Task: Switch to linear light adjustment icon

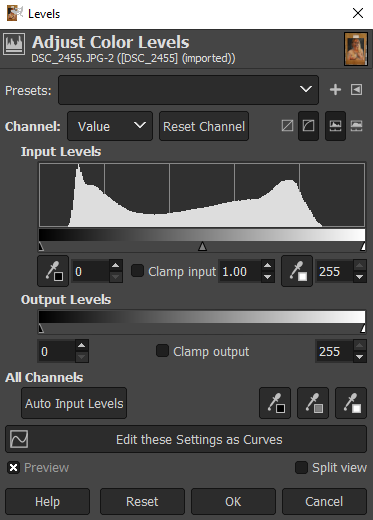Action: pyautogui.click(x=287, y=126)
